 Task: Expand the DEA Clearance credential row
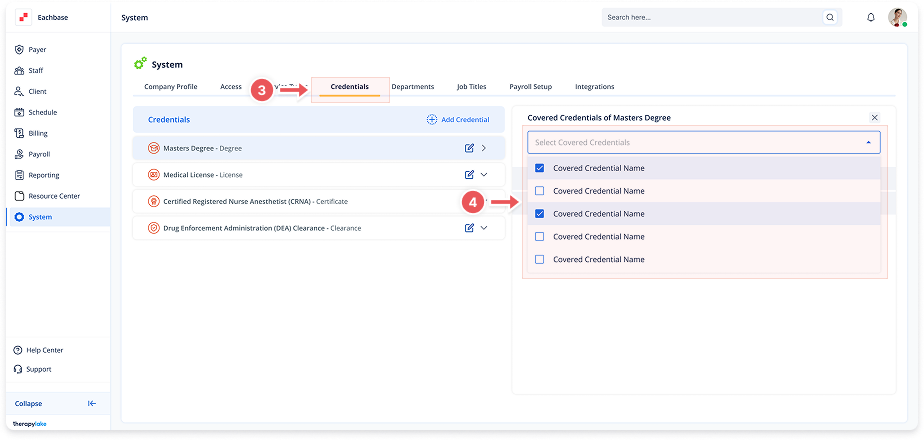point(484,228)
